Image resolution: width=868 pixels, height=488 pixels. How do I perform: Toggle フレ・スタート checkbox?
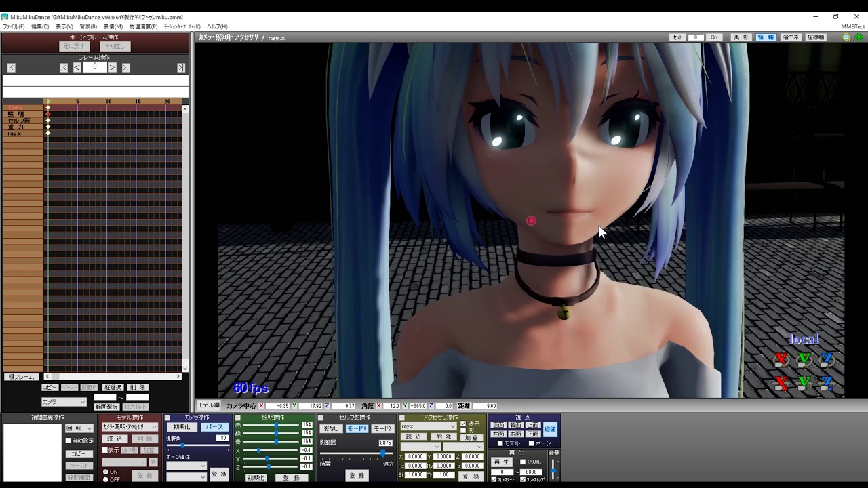494,479
